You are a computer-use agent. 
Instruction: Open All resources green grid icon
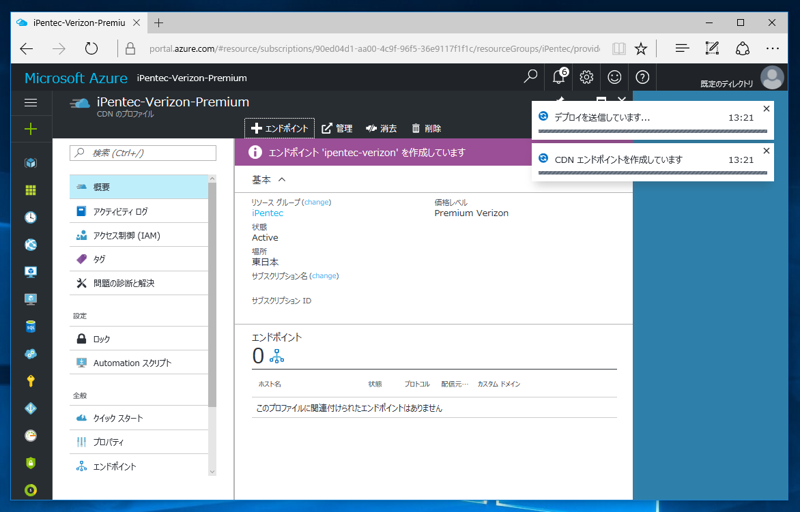(31, 190)
